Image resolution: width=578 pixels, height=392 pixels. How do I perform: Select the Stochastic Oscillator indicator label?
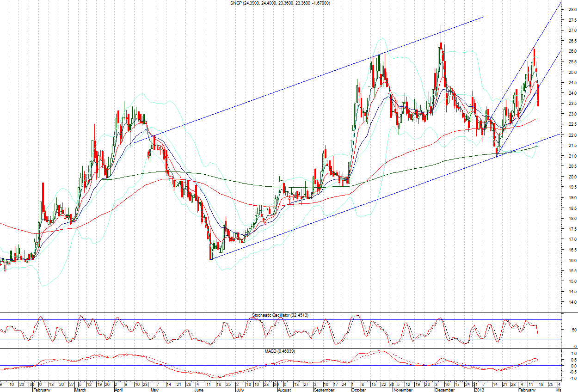280,315
